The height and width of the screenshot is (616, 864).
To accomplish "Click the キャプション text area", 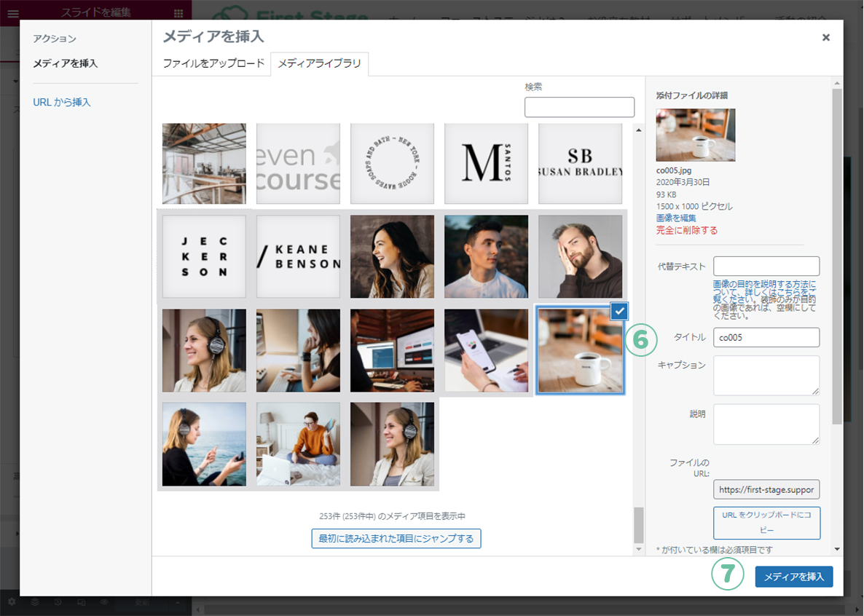I will [x=766, y=375].
